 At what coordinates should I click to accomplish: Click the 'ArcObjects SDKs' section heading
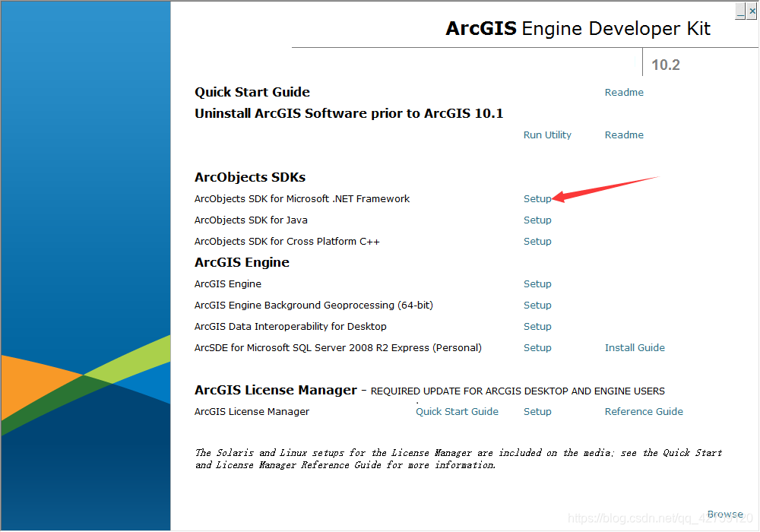pyautogui.click(x=249, y=177)
